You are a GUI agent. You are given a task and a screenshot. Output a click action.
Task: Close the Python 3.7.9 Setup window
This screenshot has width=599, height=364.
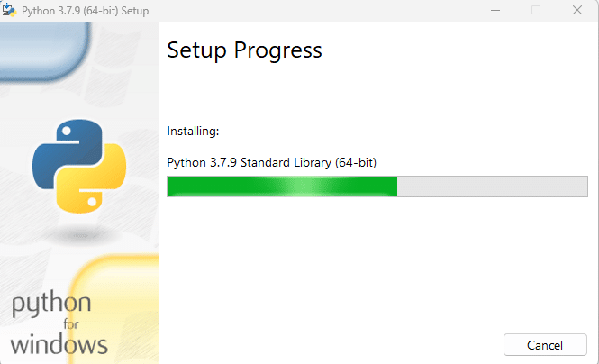[x=577, y=10]
